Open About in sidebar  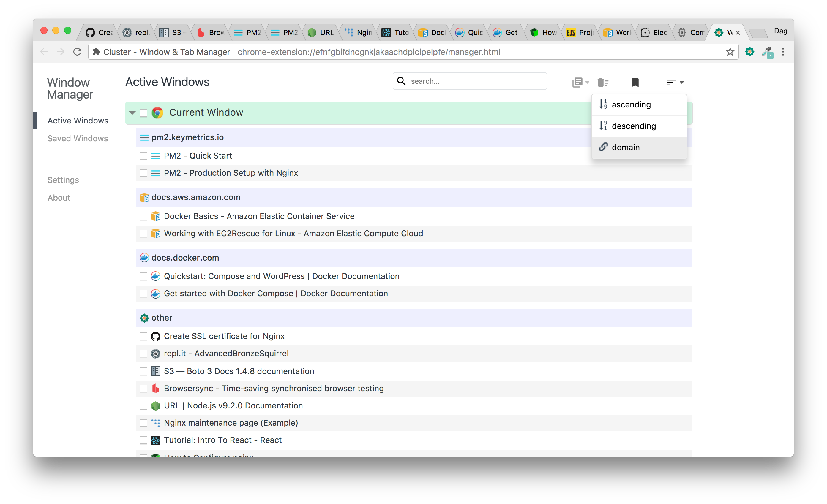click(x=59, y=198)
